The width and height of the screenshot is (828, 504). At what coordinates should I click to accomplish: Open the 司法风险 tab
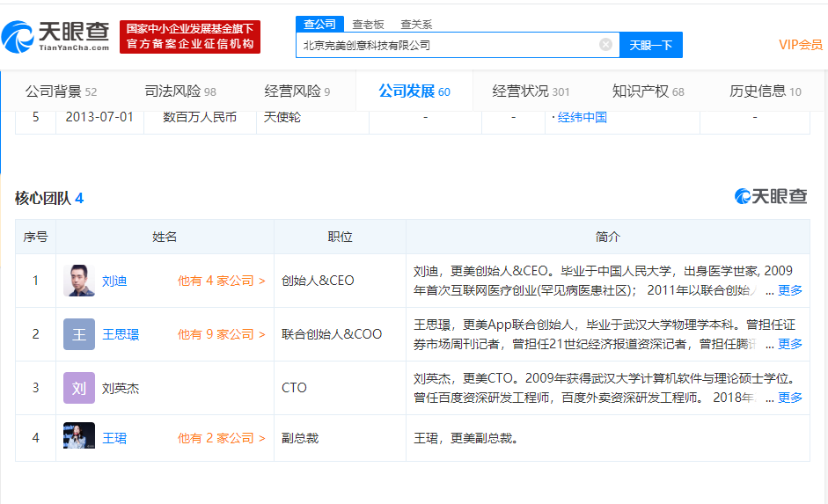click(180, 91)
